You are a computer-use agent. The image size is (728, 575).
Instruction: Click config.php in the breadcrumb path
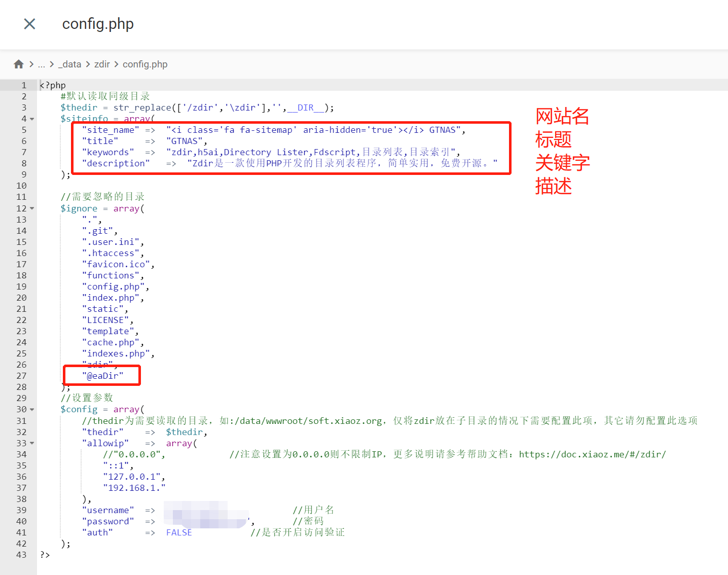(145, 64)
